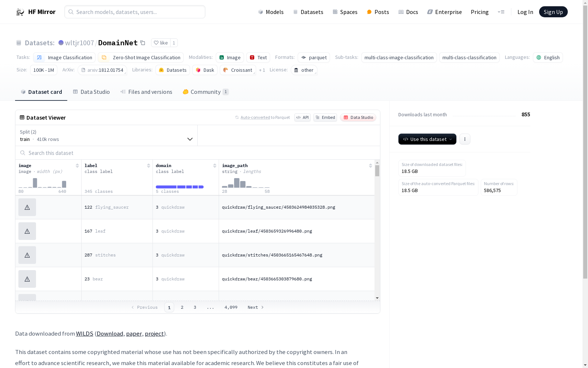Click the Datasets stack icon beside the title
Image resolution: width=588 pixels, height=368 pixels.
(x=19, y=43)
